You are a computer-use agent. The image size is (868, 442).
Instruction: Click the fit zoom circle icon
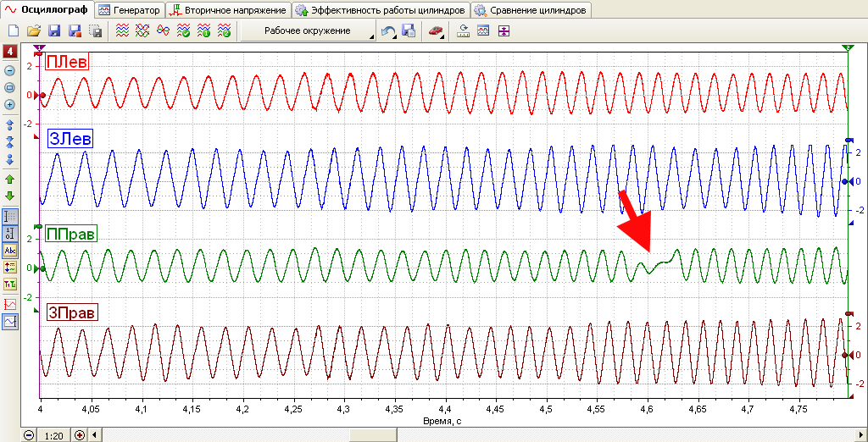[10, 87]
